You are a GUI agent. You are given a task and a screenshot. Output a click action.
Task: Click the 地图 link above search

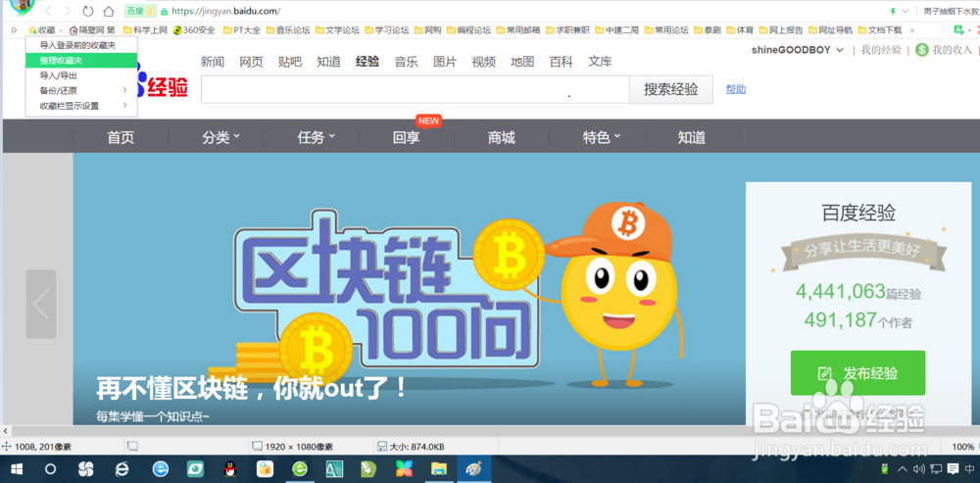522,62
